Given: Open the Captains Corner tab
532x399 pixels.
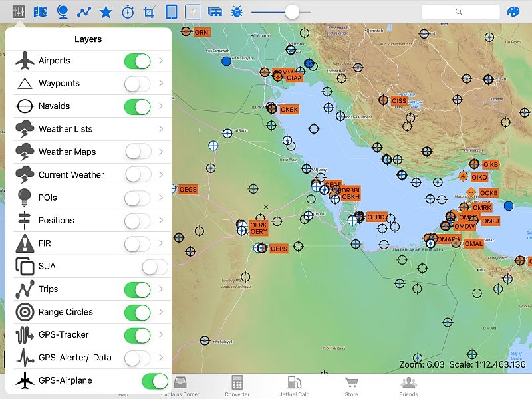Looking at the screenshot, I should coord(180,386).
